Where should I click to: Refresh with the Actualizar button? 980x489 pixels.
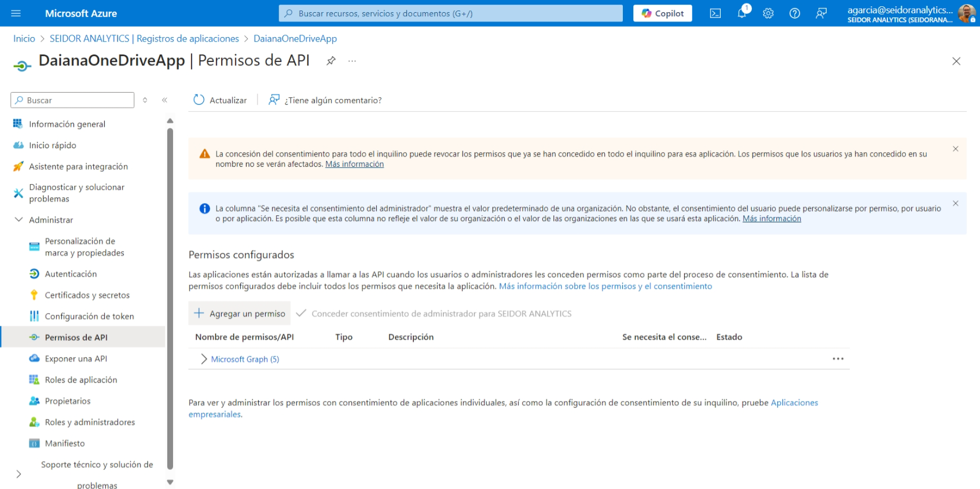[x=220, y=100]
